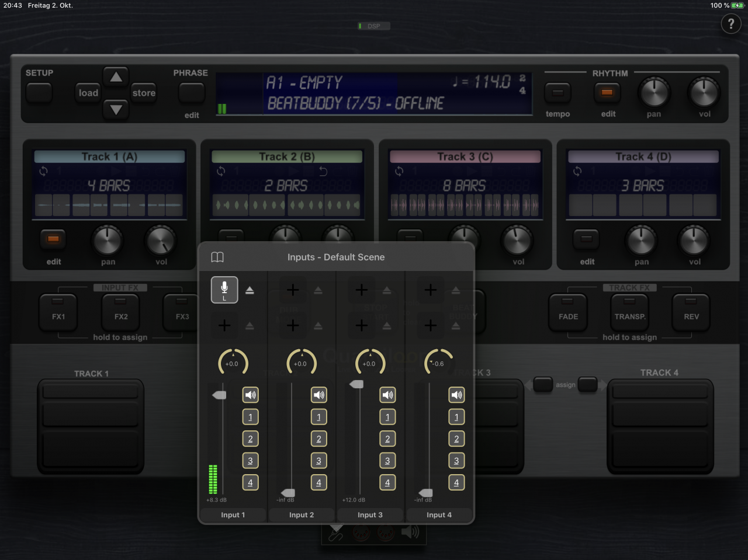
Task: Click the SETUP button
Action: 39,92
